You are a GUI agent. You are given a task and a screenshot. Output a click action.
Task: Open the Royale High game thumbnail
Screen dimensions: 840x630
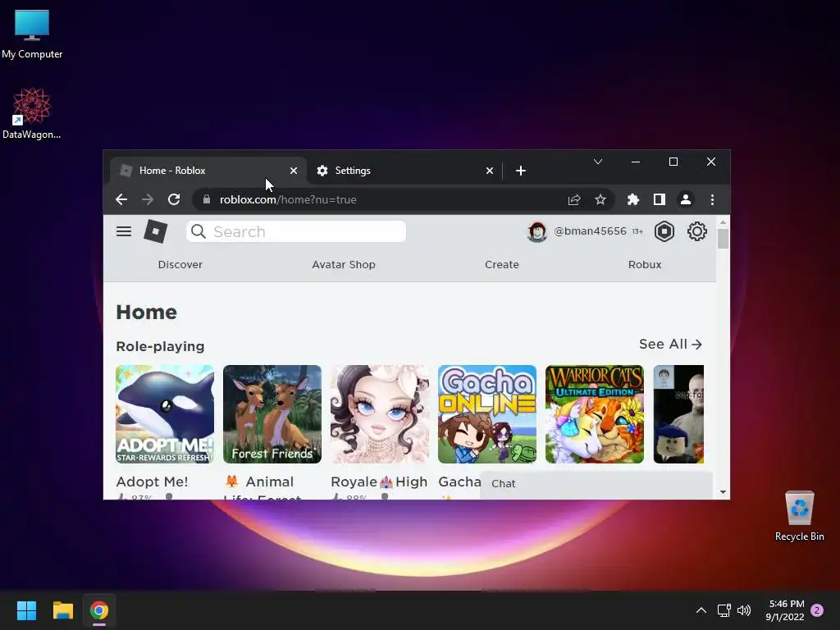379,414
